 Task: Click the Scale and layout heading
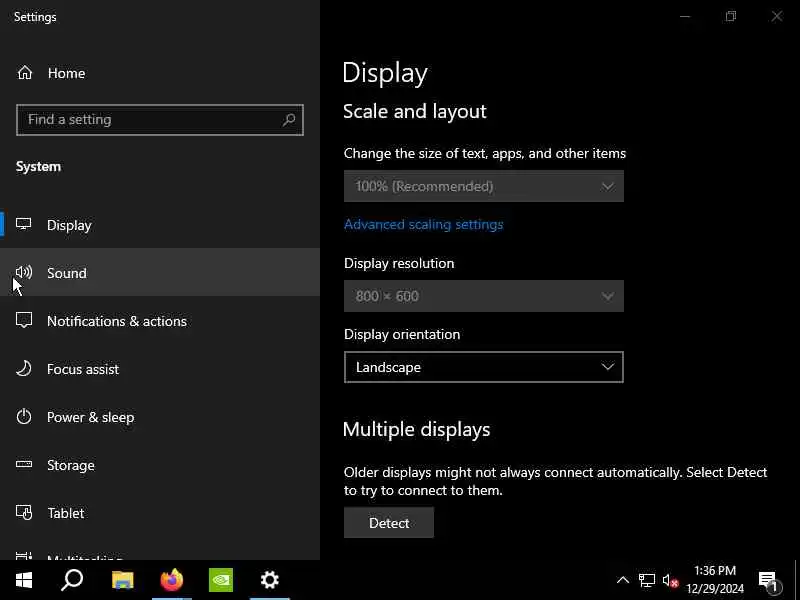pyautogui.click(x=415, y=111)
